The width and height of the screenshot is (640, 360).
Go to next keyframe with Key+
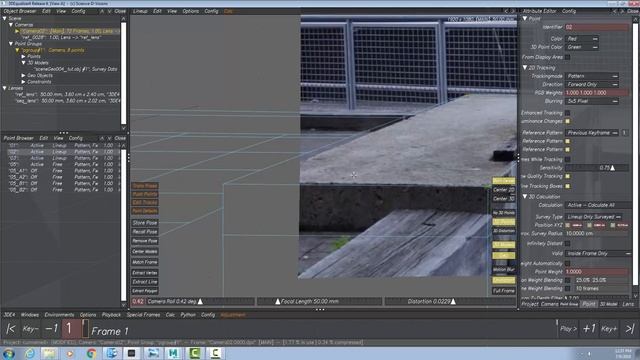point(609,329)
